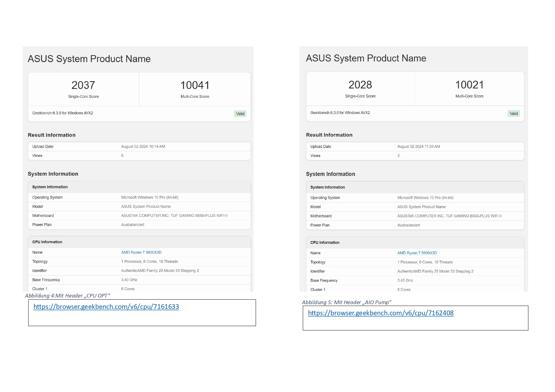
Task: Click the Views value 3 in right report
Action: tap(398, 156)
